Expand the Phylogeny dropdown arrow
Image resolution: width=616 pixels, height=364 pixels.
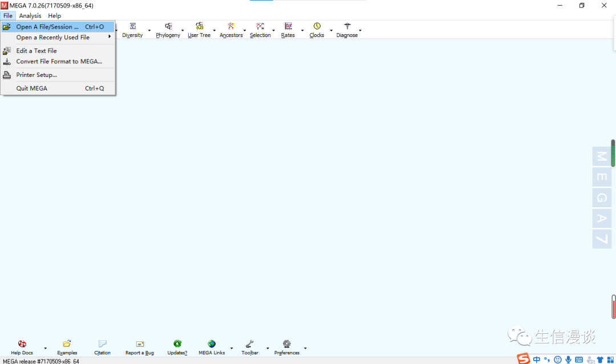pyautogui.click(x=183, y=30)
